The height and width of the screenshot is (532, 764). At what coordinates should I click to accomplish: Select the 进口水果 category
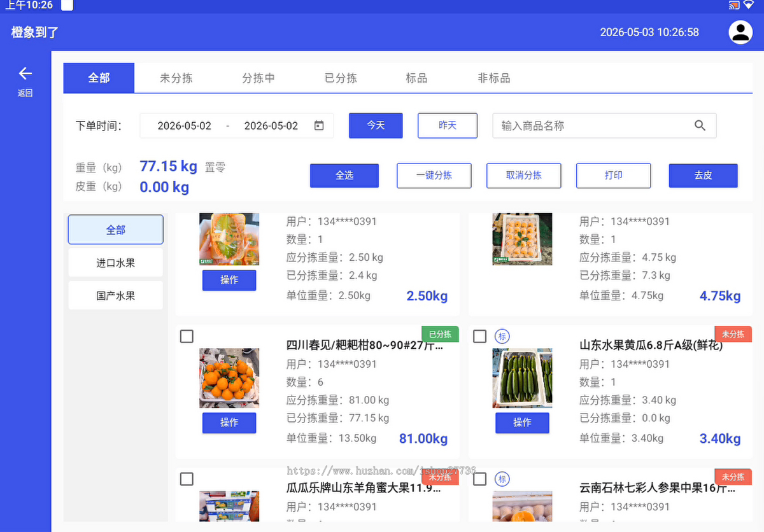[x=116, y=263]
